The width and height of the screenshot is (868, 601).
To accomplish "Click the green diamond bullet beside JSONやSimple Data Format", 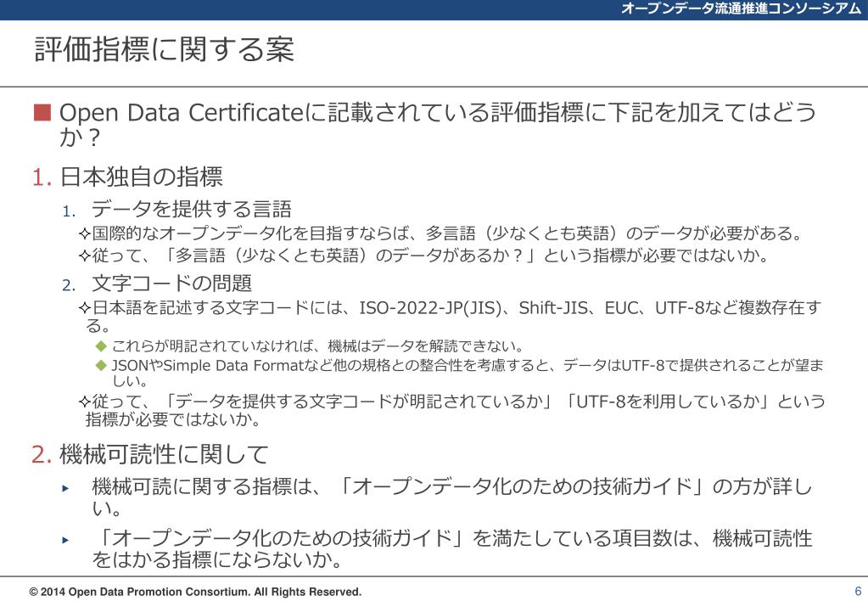I will tap(101, 366).
